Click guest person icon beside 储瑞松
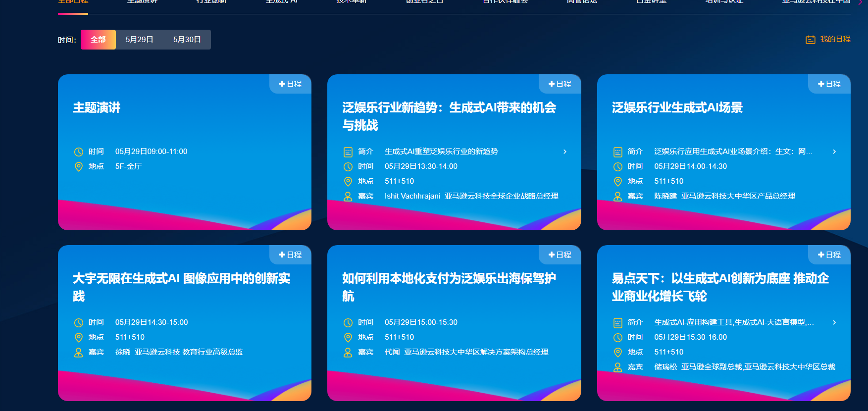 617,367
